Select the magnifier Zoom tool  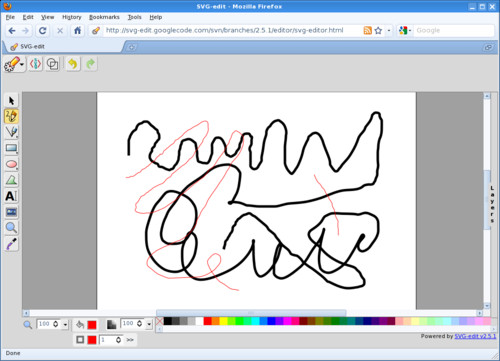[11, 228]
